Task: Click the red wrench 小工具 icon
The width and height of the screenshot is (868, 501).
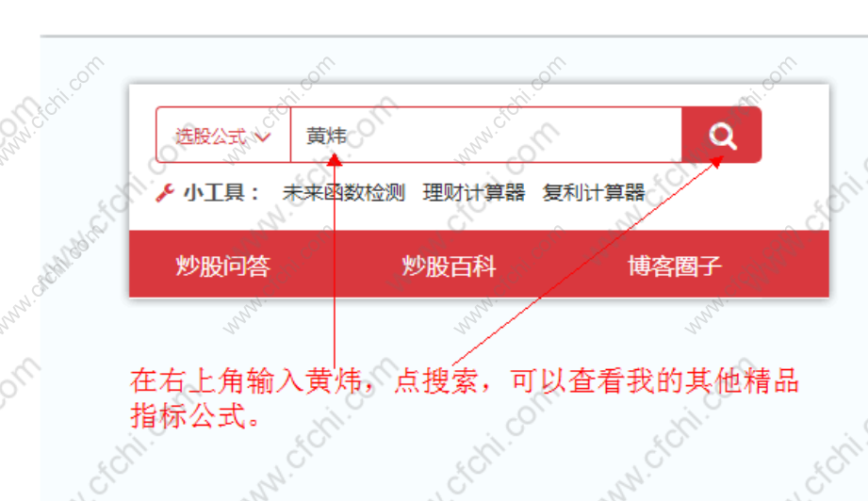Action: 164,192
